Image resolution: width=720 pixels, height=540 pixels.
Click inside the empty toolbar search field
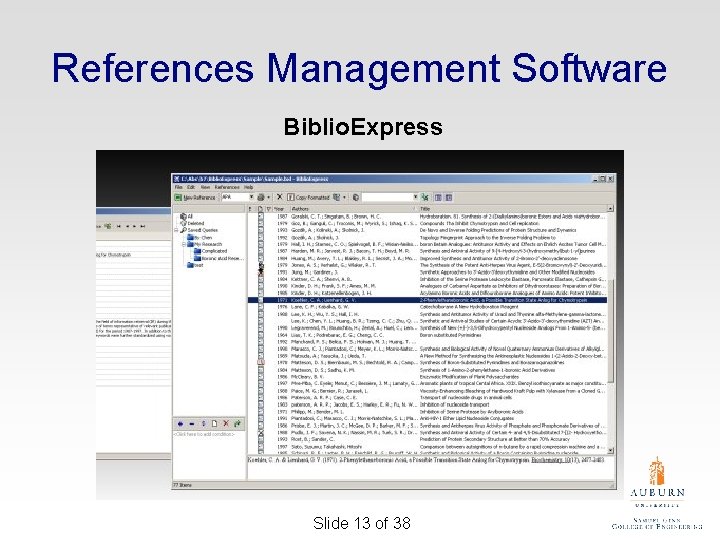coord(387,197)
